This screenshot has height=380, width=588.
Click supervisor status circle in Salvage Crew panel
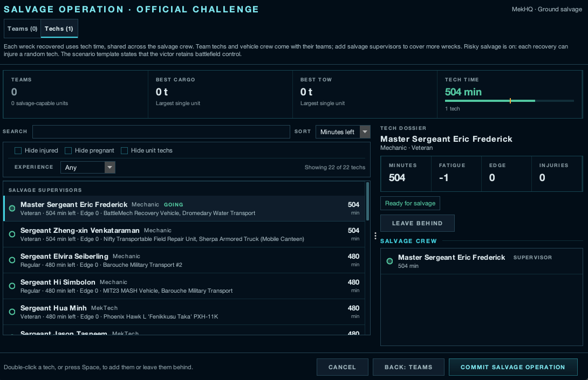389,261
